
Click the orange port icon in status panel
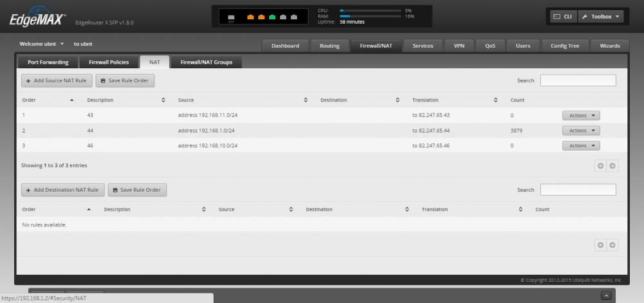click(252, 17)
